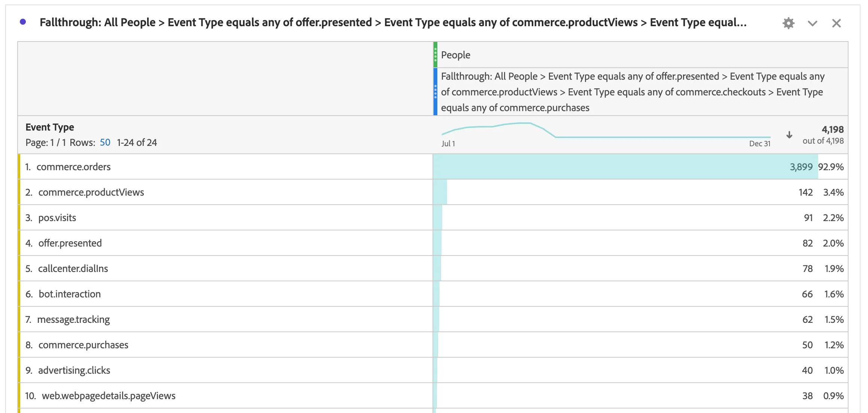Click the 82 value for offer.presented
Image resolution: width=868 pixels, height=413 pixels.
807,243
